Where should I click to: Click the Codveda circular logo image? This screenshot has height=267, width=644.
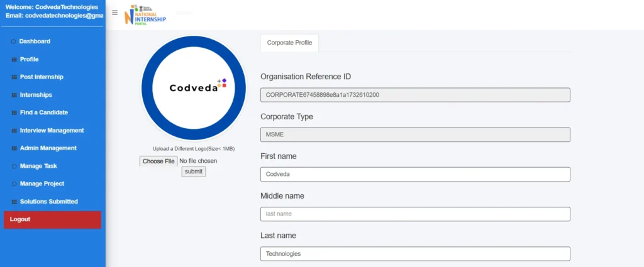point(193,88)
